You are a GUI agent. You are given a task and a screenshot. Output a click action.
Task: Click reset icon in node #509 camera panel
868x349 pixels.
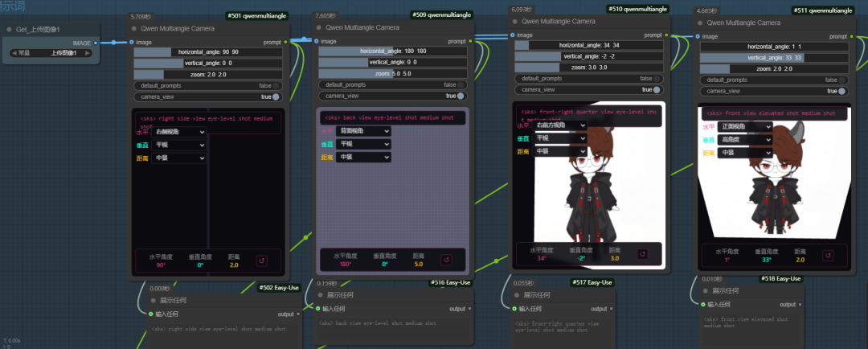[448, 260]
